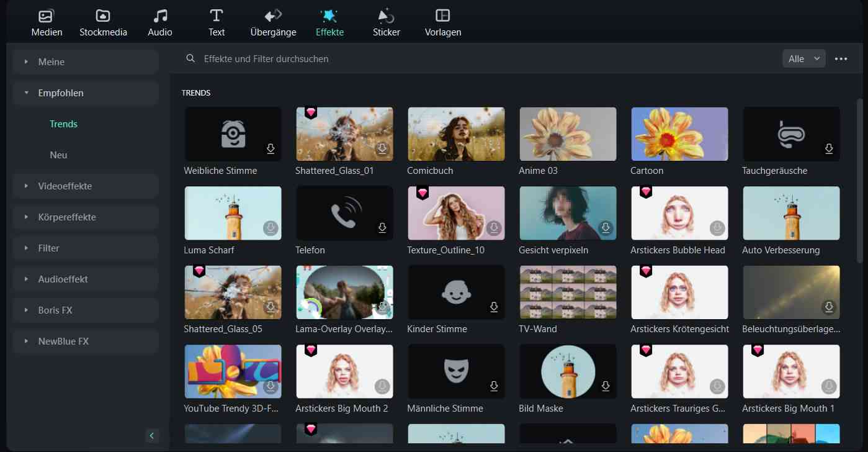Download the Weibliche Stimme effect

click(271, 149)
